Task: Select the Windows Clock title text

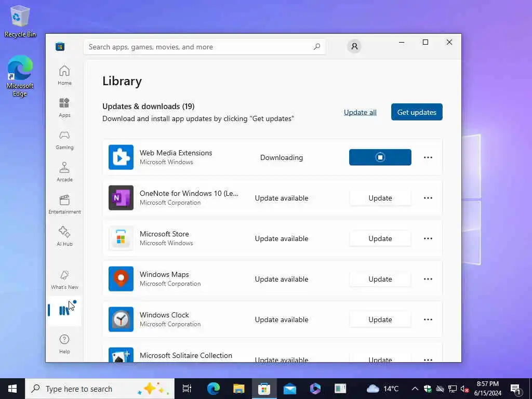Action: pyautogui.click(x=164, y=315)
